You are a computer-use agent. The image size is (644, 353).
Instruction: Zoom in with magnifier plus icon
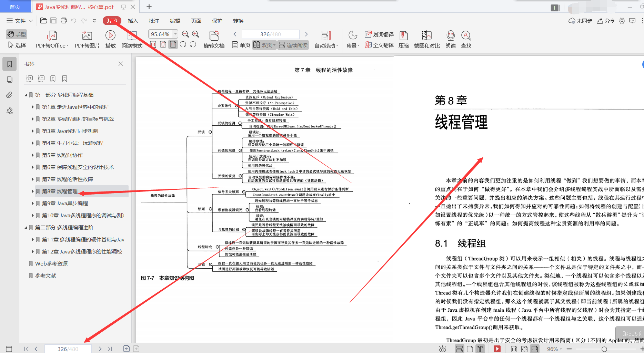coord(195,34)
